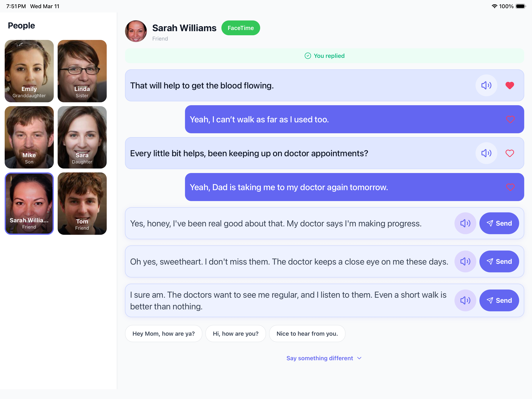This screenshot has height=399, width=532.
Task: Choose the "Hey Mom, how are ya?" reply
Action: [x=164, y=334]
